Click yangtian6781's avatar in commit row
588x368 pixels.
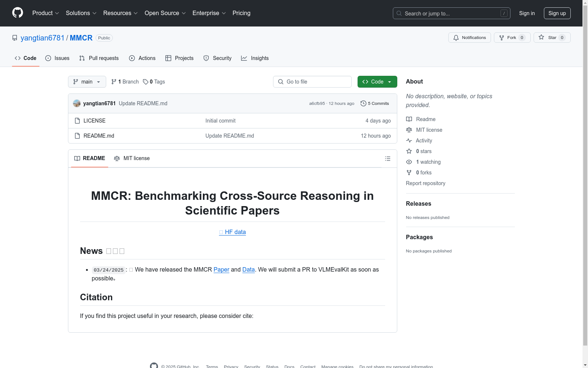77,103
